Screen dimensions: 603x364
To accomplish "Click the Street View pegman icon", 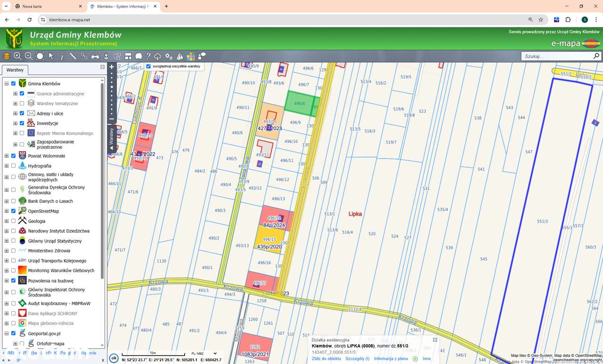I will (106, 56).
